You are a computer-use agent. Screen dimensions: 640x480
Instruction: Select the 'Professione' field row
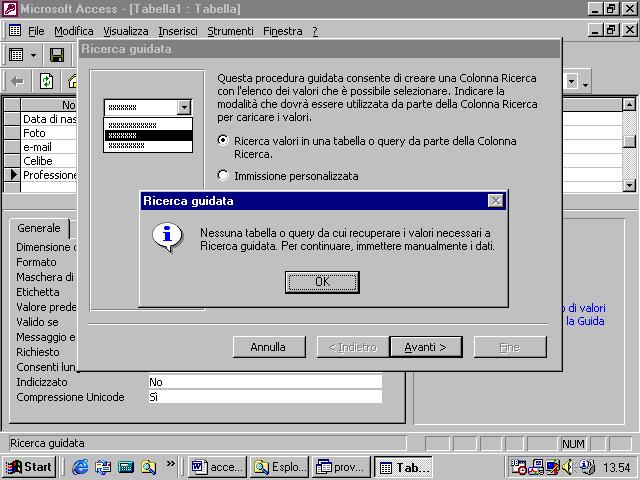(x=49, y=175)
